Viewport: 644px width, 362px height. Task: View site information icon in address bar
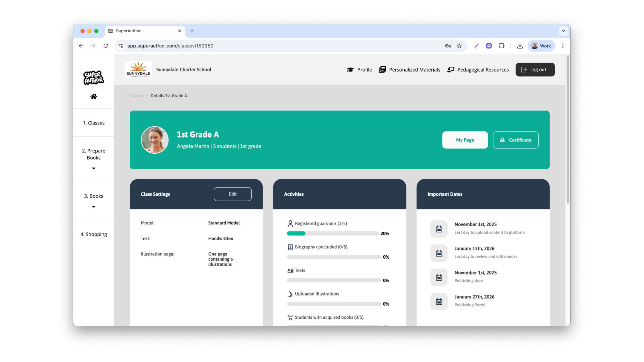click(x=120, y=46)
